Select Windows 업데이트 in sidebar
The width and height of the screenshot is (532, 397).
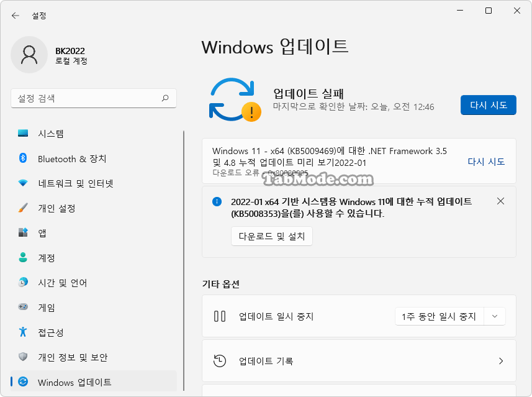click(94, 381)
